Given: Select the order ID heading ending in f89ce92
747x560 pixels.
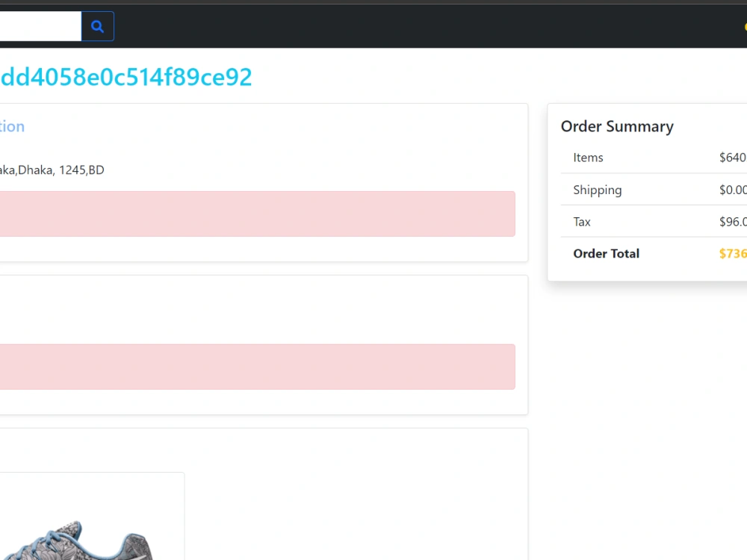Looking at the screenshot, I should coord(126,77).
